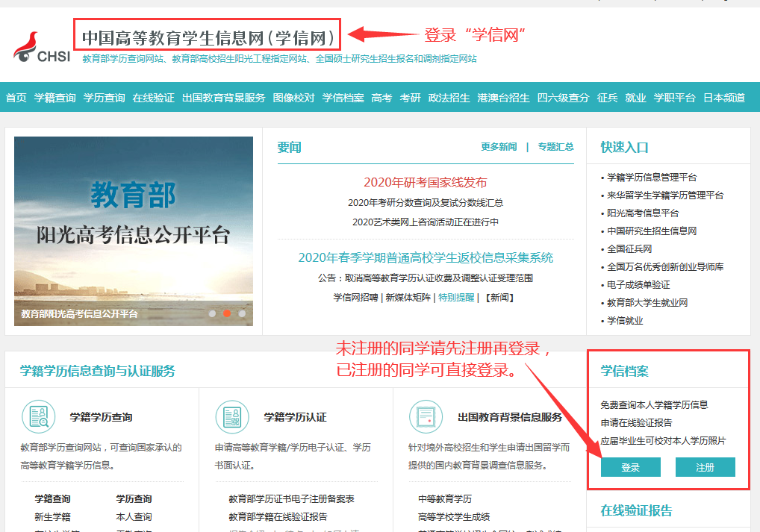Open 出国教育背景服务 navigation item

pyautogui.click(x=223, y=98)
